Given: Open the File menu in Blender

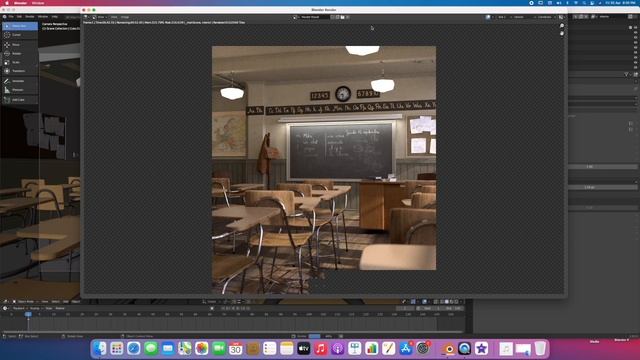Looking at the screenshot, I should point(11,17).
